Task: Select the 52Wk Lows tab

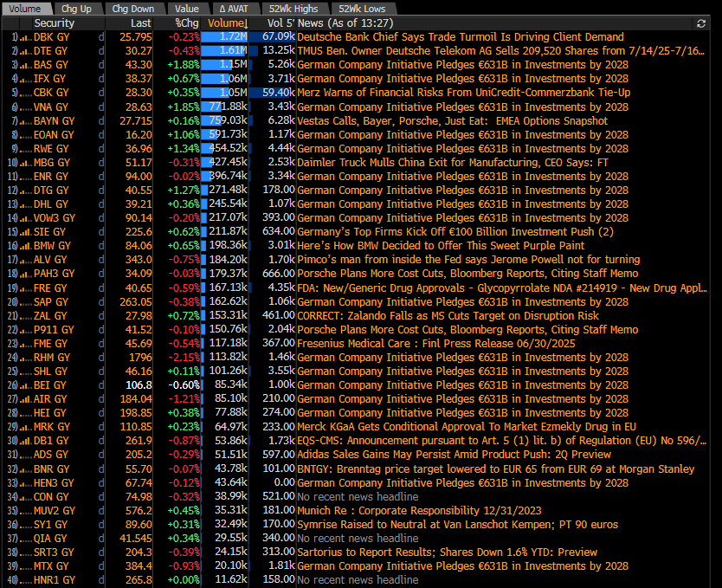Action: coord(363,9)
